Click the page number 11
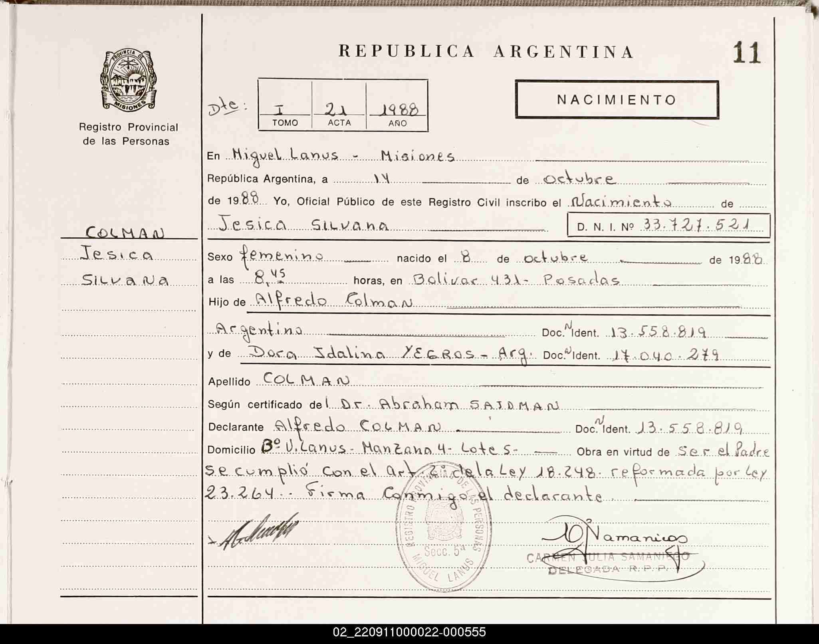 [x=747, y=53]
